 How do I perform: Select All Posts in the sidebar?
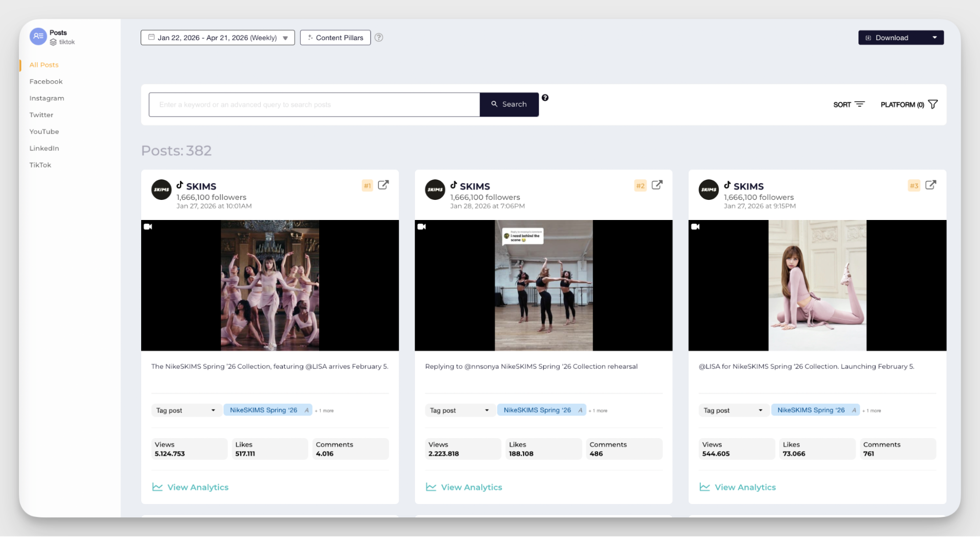point(44,65)
